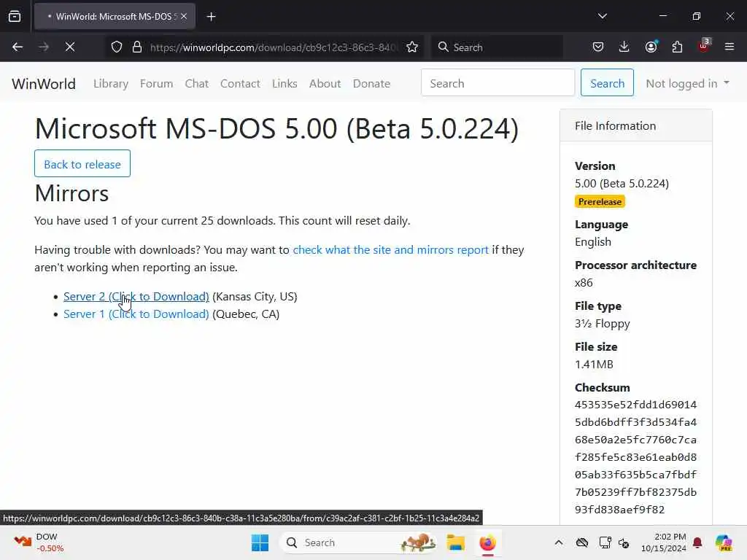Switch to Firefox in the taskbar
Viewport: 747px width, 560px height.
coord(488,542)
